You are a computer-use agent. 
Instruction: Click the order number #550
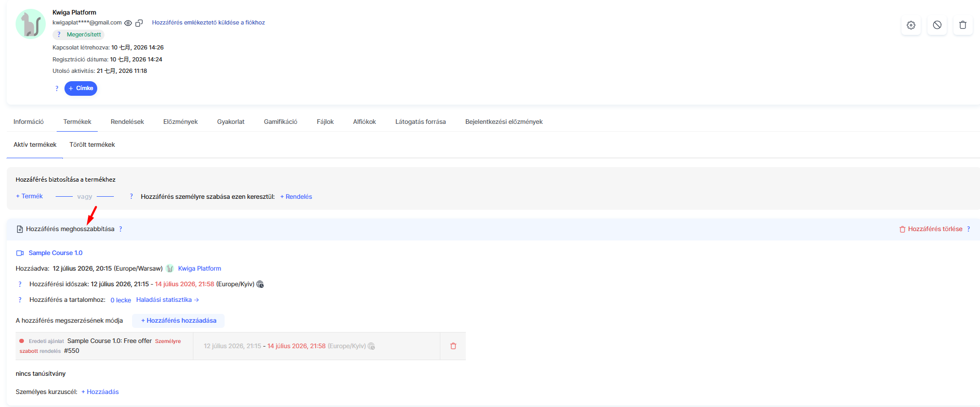pos(72,351)
